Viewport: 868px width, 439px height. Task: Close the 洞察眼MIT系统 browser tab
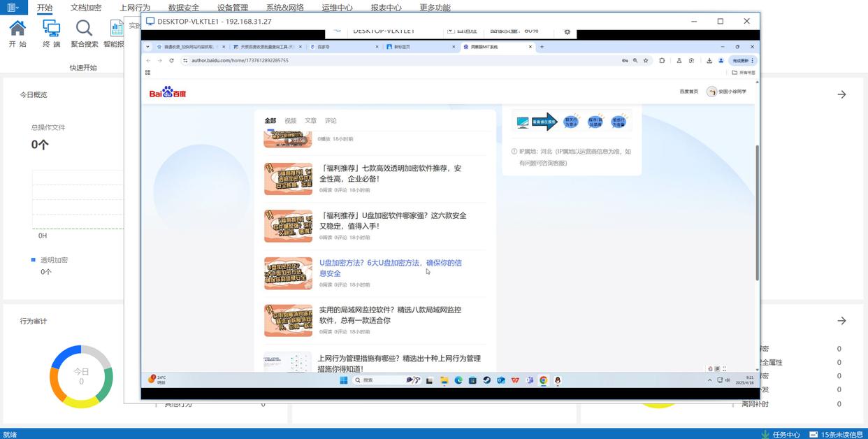(530, 47)
